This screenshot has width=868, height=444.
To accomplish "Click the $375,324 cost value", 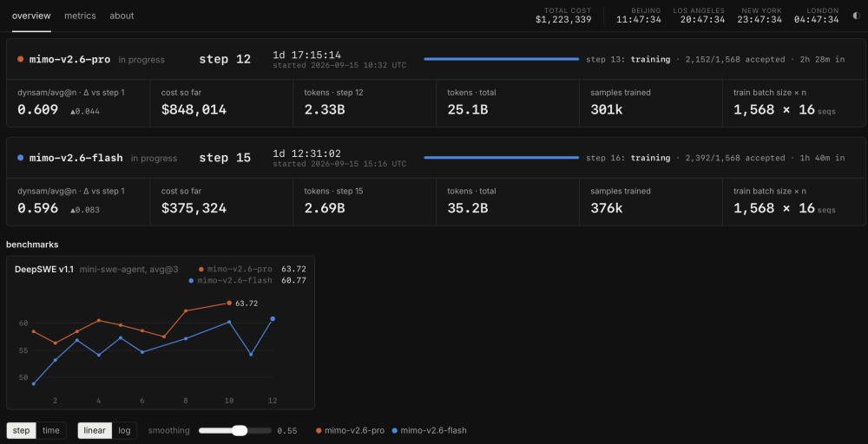I will (194, 208).
